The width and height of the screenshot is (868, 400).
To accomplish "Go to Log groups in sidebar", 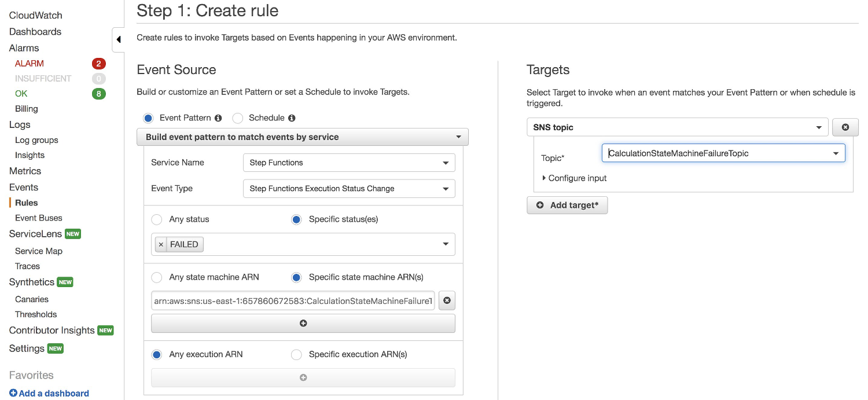I will (36, 140).
